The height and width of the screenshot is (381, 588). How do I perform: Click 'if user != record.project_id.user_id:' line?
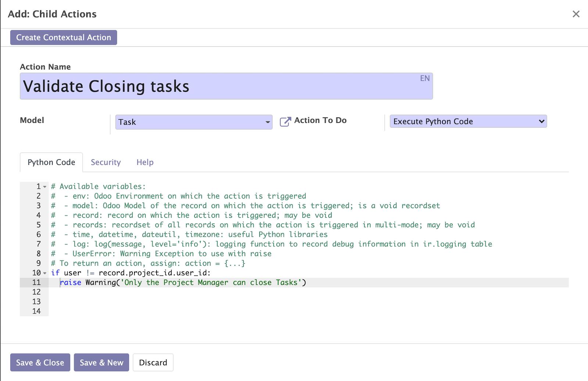click(x=131, y=273)
